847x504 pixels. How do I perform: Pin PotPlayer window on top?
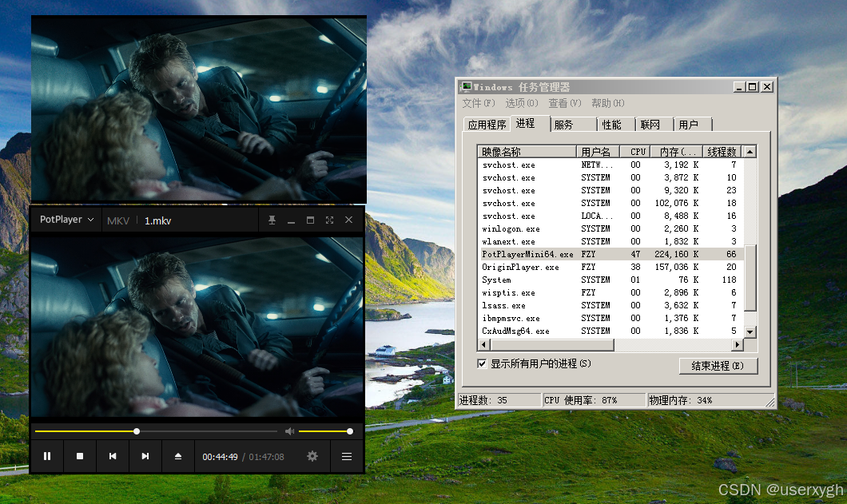pos(272,220)
